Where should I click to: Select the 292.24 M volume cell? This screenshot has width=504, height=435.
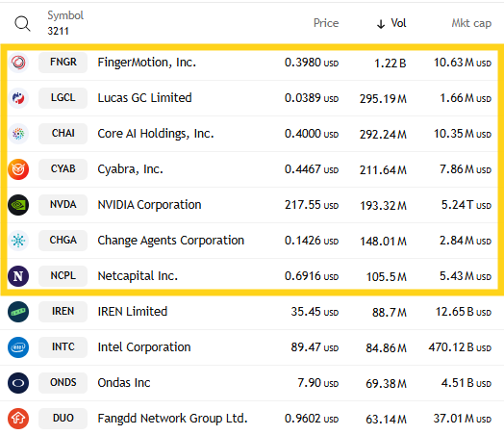(383, 135)
